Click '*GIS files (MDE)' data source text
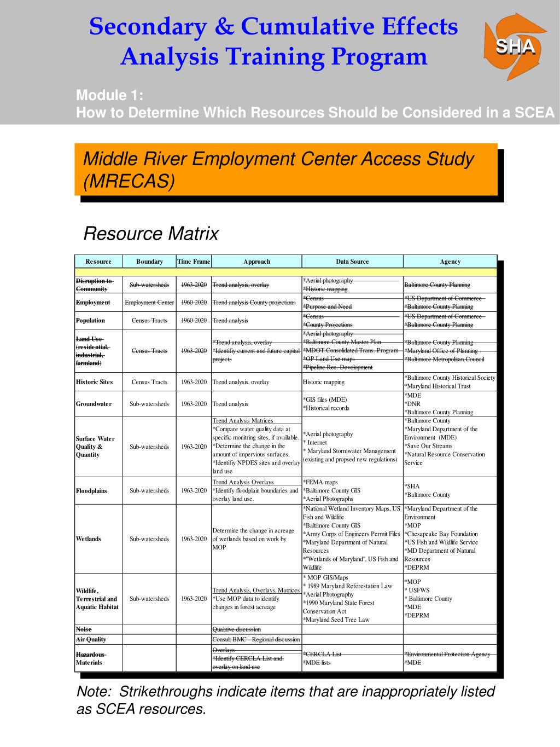The width and height of the screenshot is (560, 747). click(325, 399)
